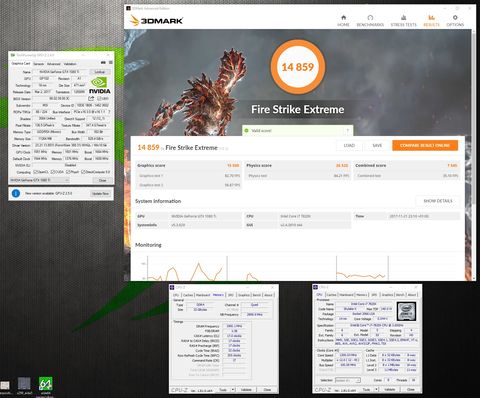Open Tools dropdown arrow in right CPU-Z window

376,389
